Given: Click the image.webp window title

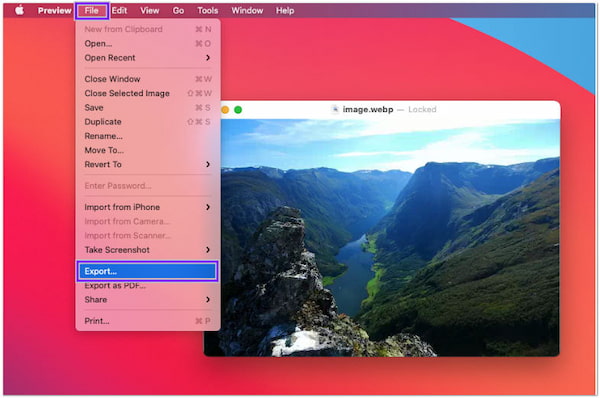Looking at the screenshot, I should click(x=368, y=109).
